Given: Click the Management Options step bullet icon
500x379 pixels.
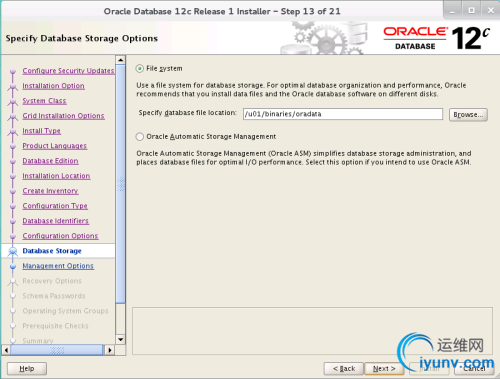Looking at the screenshot, I should [x=13, y=266].
